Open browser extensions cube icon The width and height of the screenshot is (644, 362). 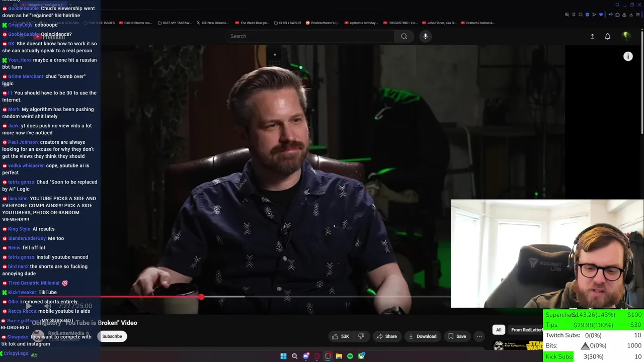pyautogui.click(x=617, y=15)
